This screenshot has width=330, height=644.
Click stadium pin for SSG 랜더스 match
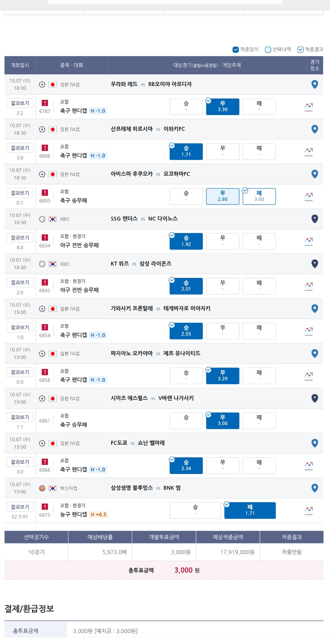(x=315, y=219)
